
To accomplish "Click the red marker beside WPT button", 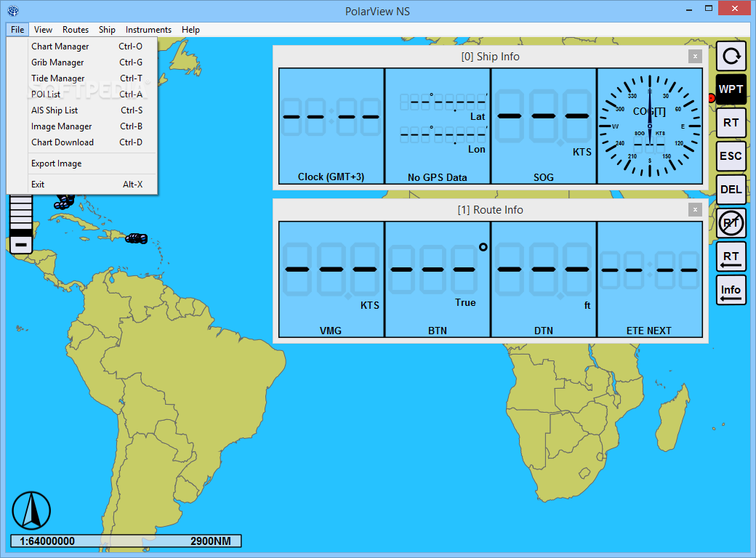I will pos(711,98).
